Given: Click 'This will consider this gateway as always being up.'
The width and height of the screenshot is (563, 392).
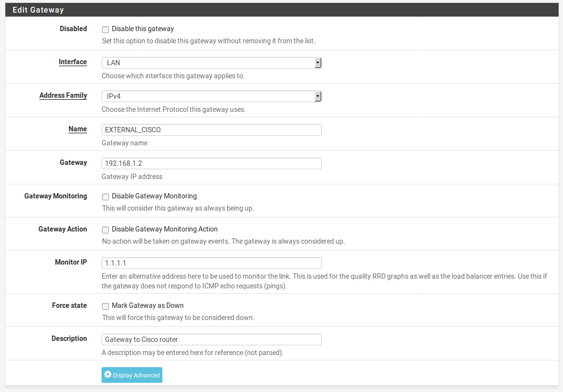Looking at the screenshot, I should click(178, 208).
